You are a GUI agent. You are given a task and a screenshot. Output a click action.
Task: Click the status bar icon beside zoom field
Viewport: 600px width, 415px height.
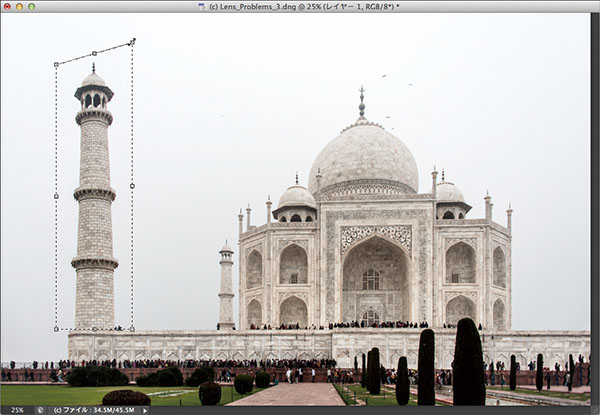41,409
